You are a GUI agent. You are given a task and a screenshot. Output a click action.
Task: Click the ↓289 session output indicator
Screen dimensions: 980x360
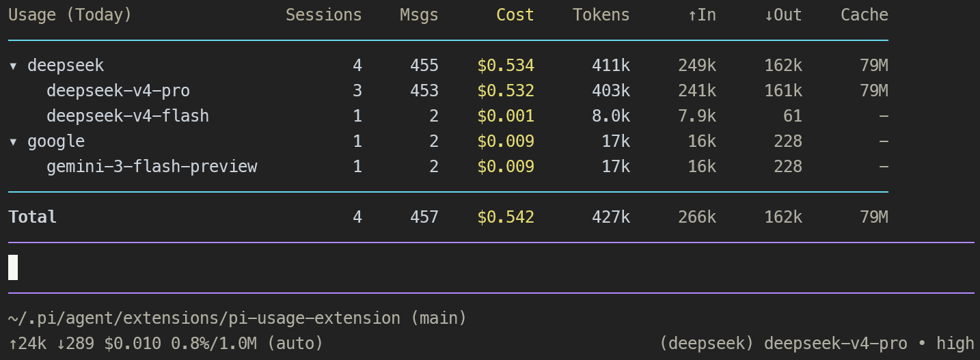pos(75,344)
